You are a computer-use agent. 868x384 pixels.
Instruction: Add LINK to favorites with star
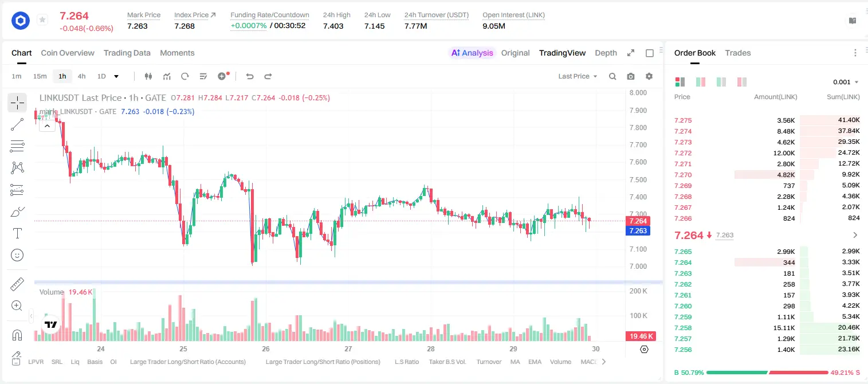[42, 20]
